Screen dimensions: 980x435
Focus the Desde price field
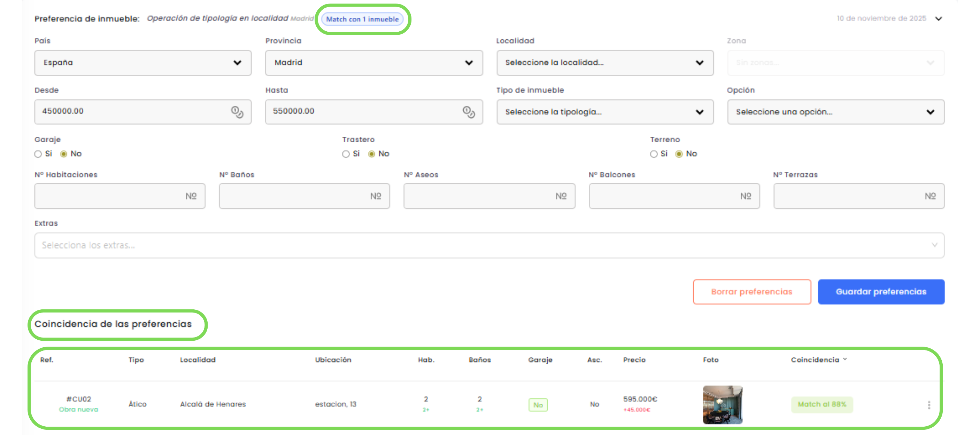pyautogui.click(x=143, y=112)
